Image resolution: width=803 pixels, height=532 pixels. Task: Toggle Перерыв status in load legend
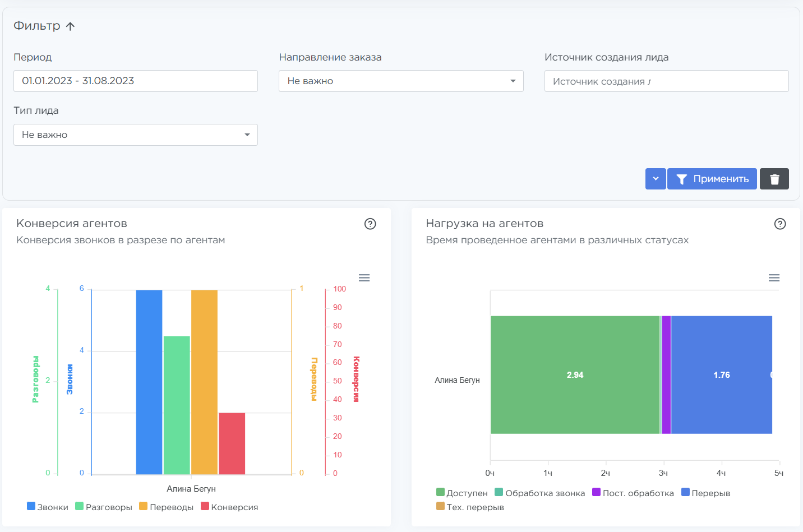tap(705, 493)
